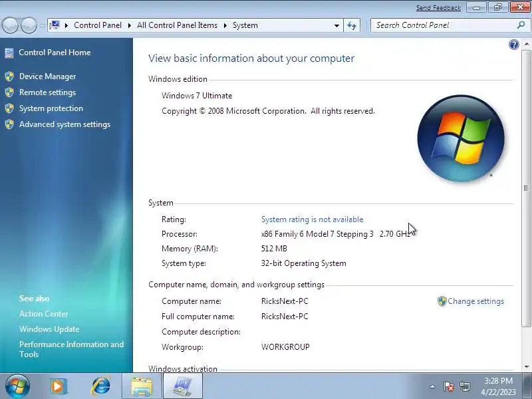Click the vertical scrollbar thumb
Viewport: 532px width, 399px height.
(x=526, y=188)
